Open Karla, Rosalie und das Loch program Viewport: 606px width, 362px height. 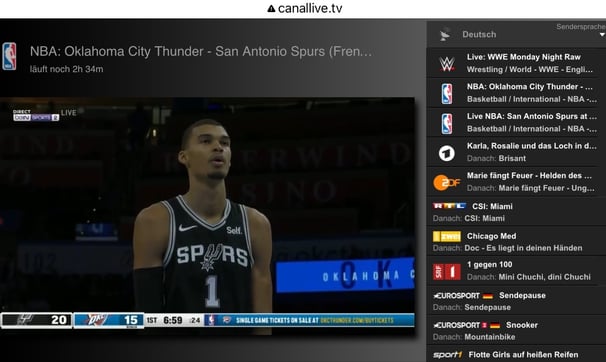[531, 146]
